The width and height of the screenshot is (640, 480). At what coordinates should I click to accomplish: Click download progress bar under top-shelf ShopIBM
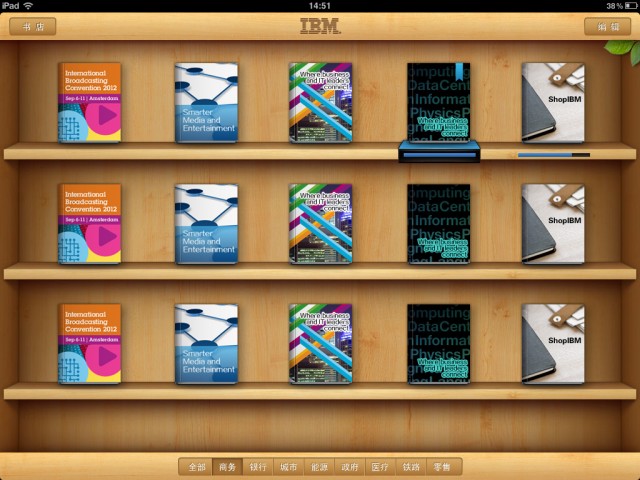pos(554,155)
